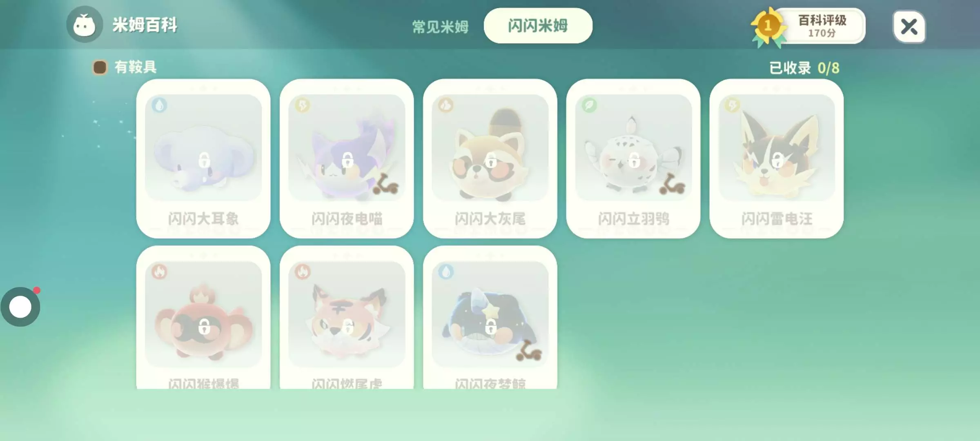Click the 有鞍具 saddle legend swatch
Screen dimensions: 980x441
(x=100, y=67)
